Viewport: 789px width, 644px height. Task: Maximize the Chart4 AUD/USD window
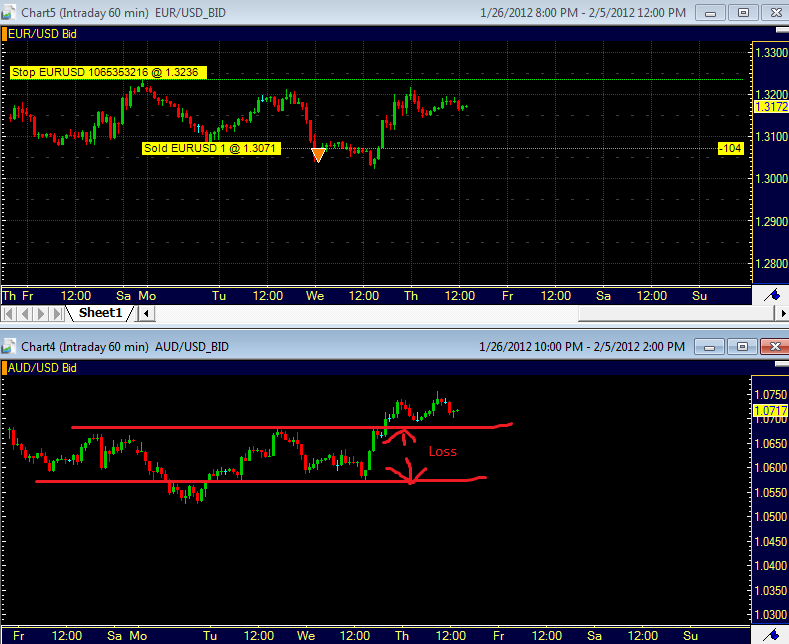(742, 347)
